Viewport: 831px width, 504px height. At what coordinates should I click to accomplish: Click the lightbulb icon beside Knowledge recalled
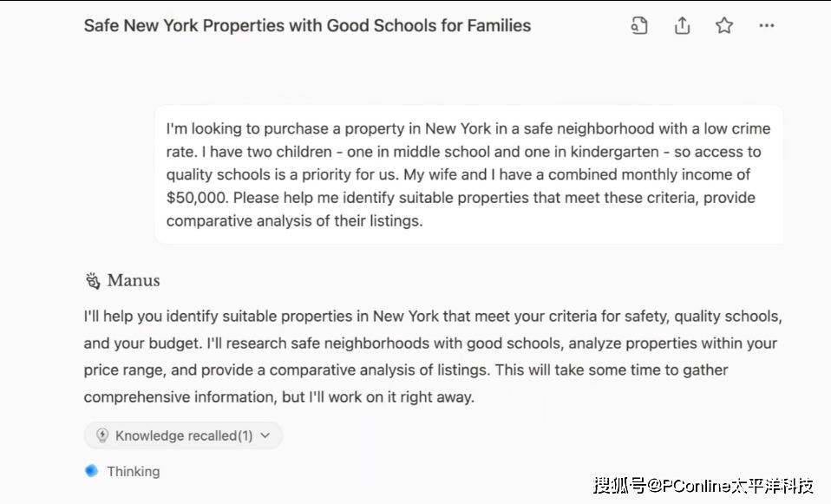point(102,435)
